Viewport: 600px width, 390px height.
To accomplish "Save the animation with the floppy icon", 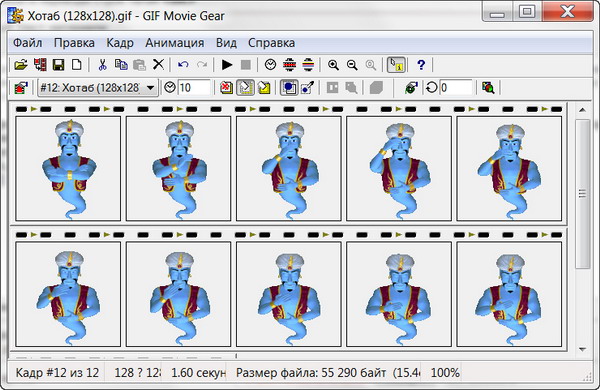I will (x=58, y=65).
